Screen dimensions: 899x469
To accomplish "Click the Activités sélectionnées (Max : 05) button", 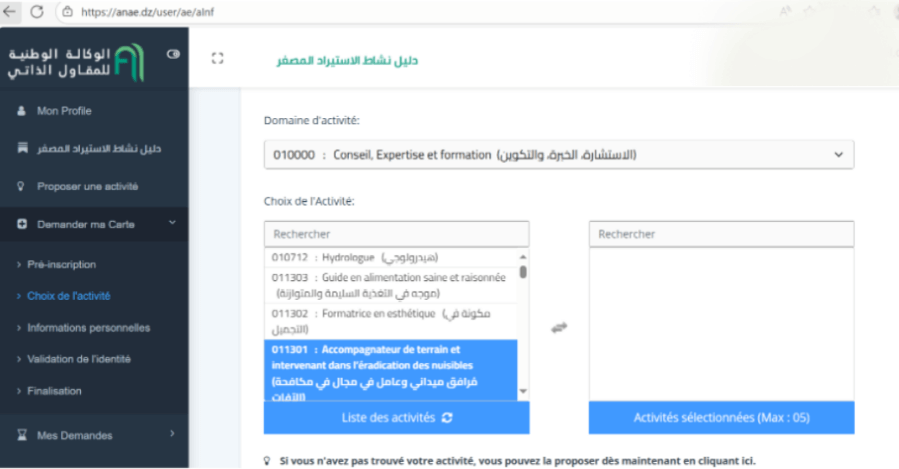I will coord(721,417).
